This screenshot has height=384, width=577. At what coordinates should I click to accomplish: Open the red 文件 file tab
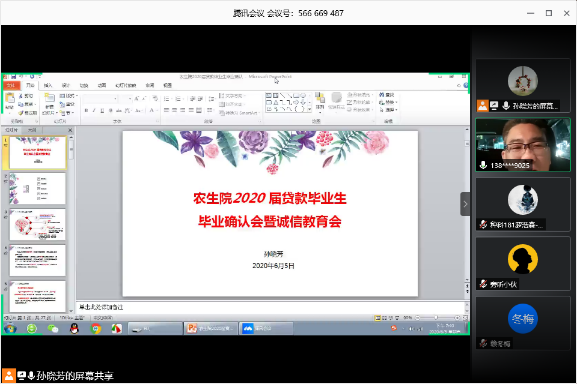tap(11, 85)
